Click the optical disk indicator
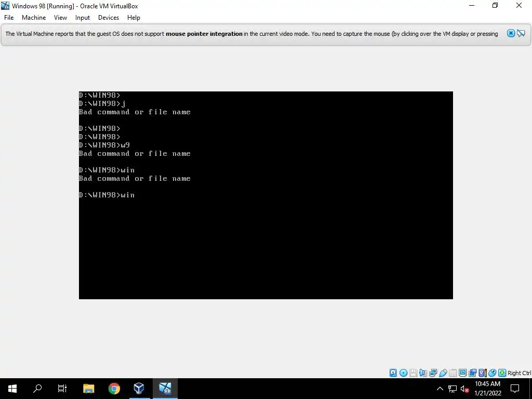Image resolution: width=532 pixels, height=399 pixels. [403, 373]
